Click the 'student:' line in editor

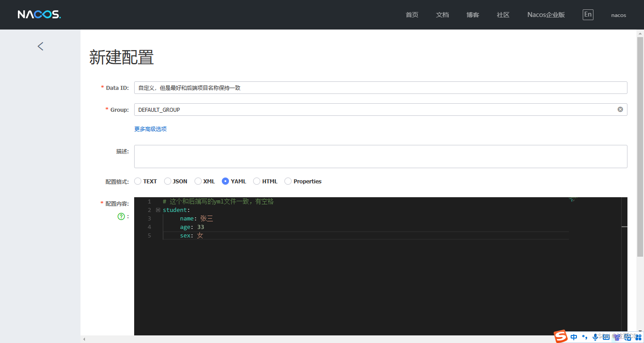176,210
